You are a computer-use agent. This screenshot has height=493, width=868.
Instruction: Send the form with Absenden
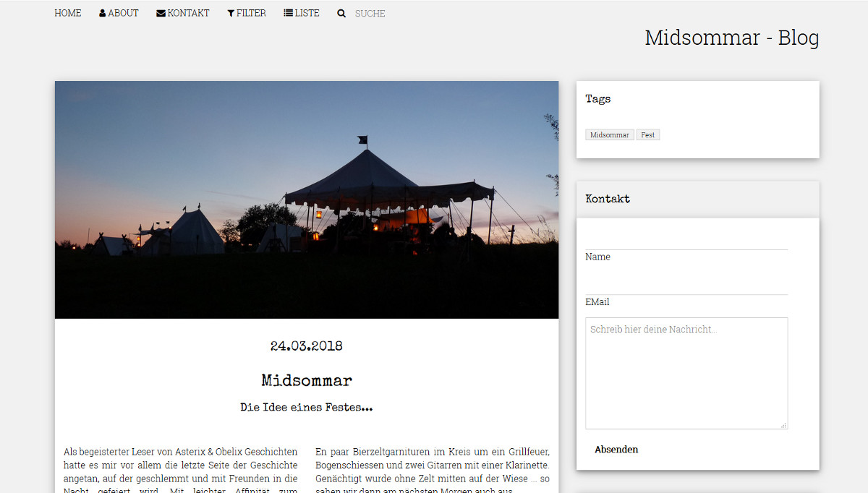(616, 450)
